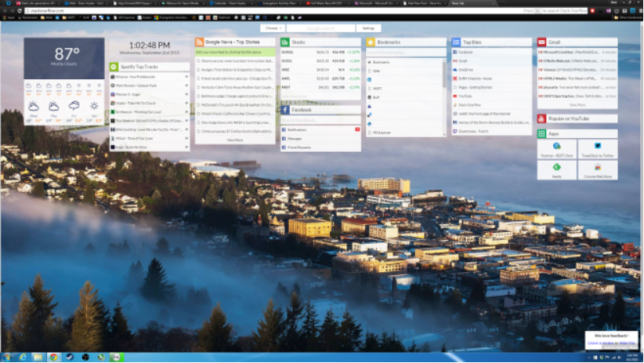Click the green Stocks widget icon
Image resolution: width=644 pixels, height=363 pixels.
coord(286,42)
